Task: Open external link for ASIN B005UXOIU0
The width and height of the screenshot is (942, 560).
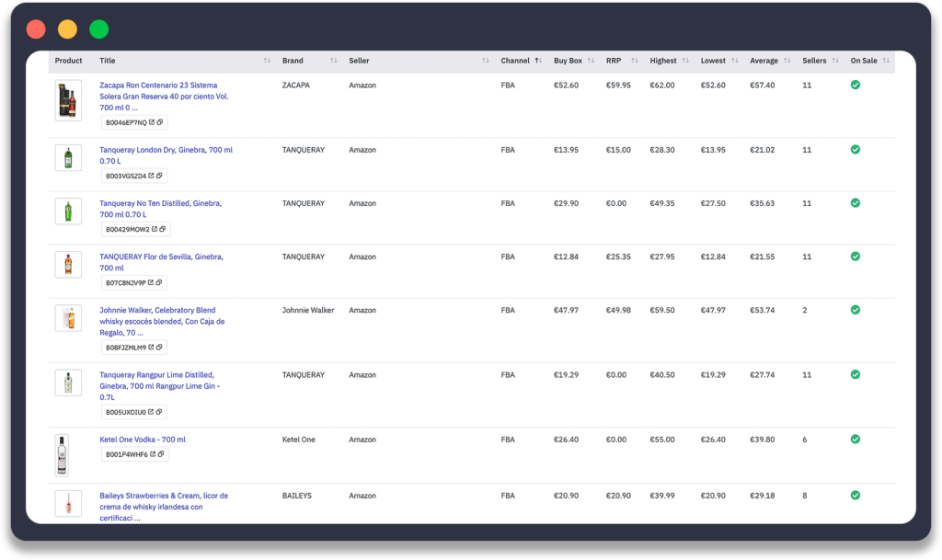Action: coord(151,412)
